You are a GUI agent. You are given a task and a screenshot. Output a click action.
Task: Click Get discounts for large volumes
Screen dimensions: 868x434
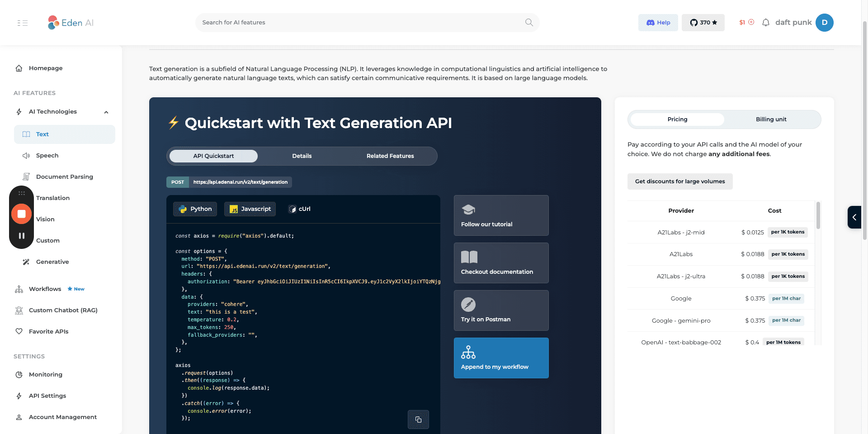click(680, 181)
